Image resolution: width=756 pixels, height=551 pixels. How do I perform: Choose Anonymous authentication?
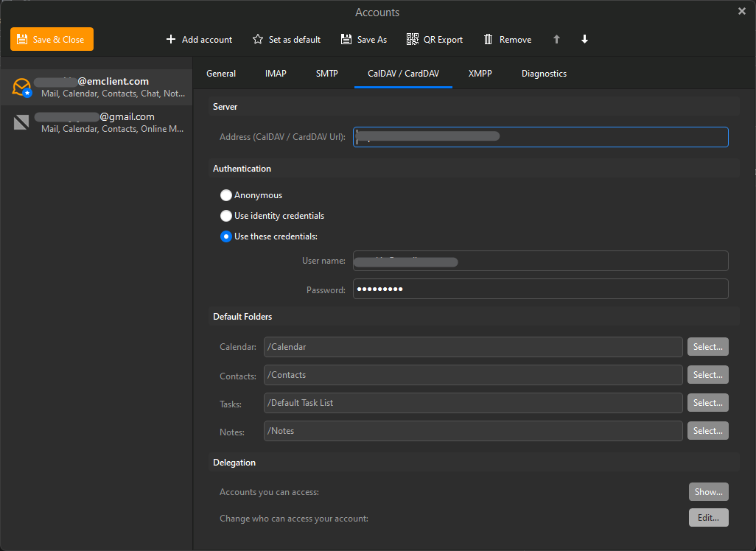point(226,195)
